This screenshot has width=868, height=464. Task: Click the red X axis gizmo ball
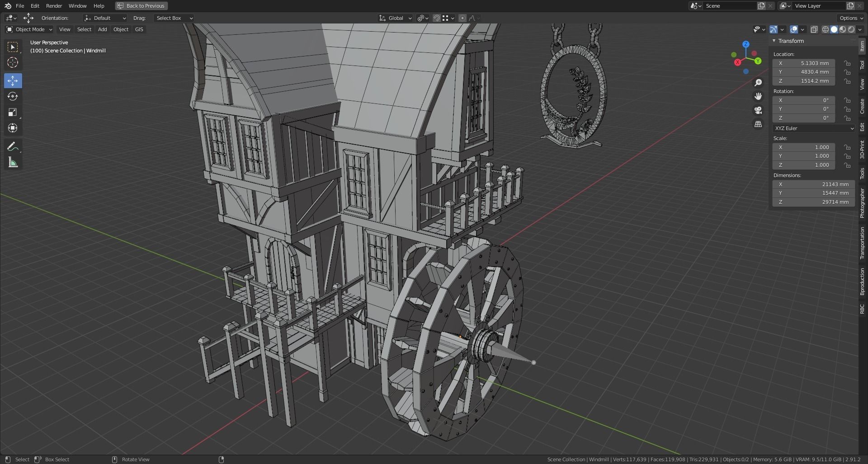(738, 62)
